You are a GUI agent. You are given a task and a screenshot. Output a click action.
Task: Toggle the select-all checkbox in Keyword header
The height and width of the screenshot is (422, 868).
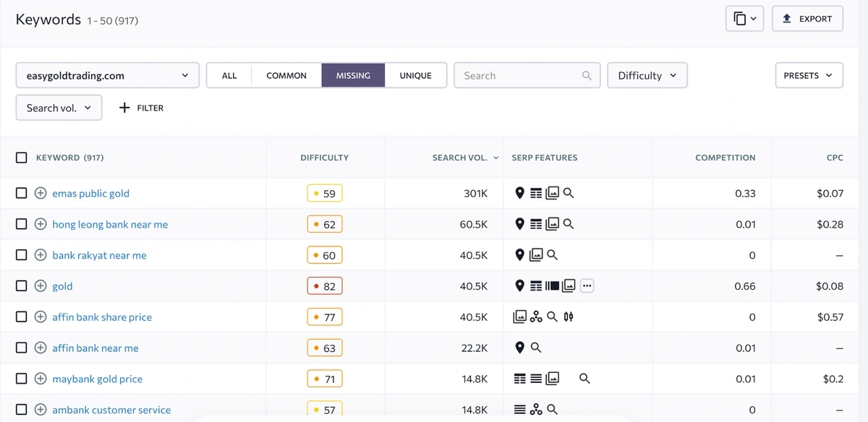(x=22, y=158)
